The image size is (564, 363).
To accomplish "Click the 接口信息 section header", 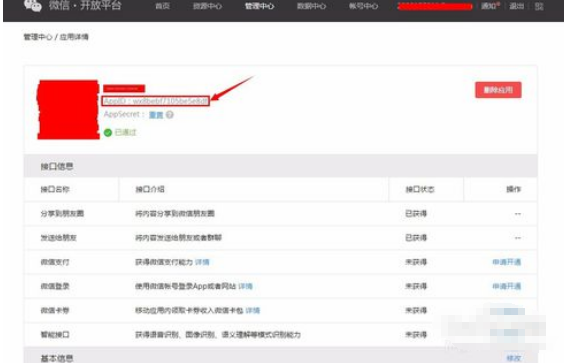I will pyautogui.click(x=57, y=166).
